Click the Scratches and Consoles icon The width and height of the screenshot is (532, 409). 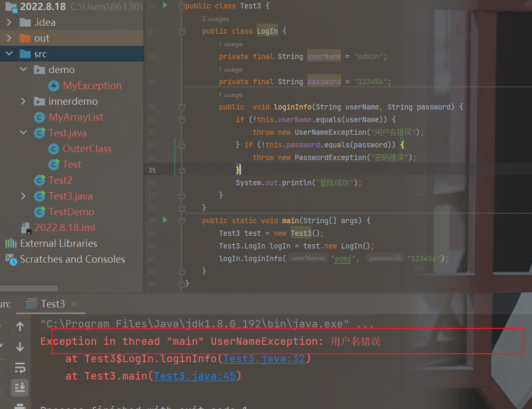11,260
